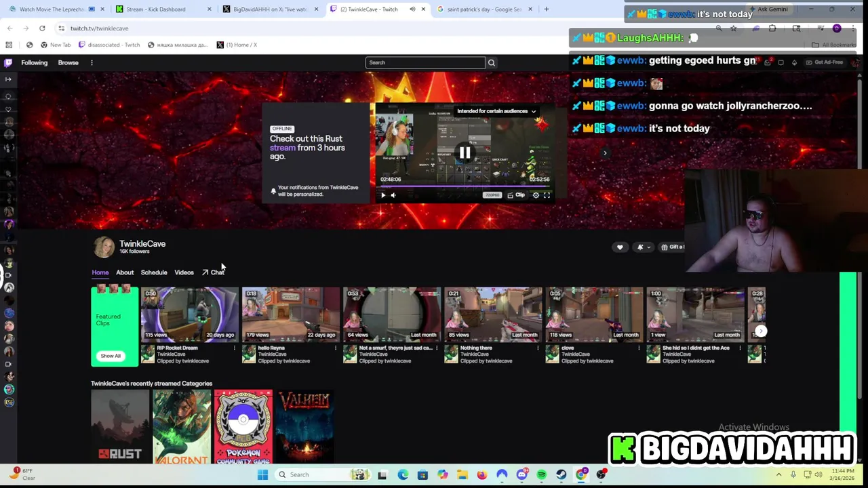This screenshot has height=488, width=868.
Task: Open Microsoft Edge from the taskbar
Action: (403, 474)
